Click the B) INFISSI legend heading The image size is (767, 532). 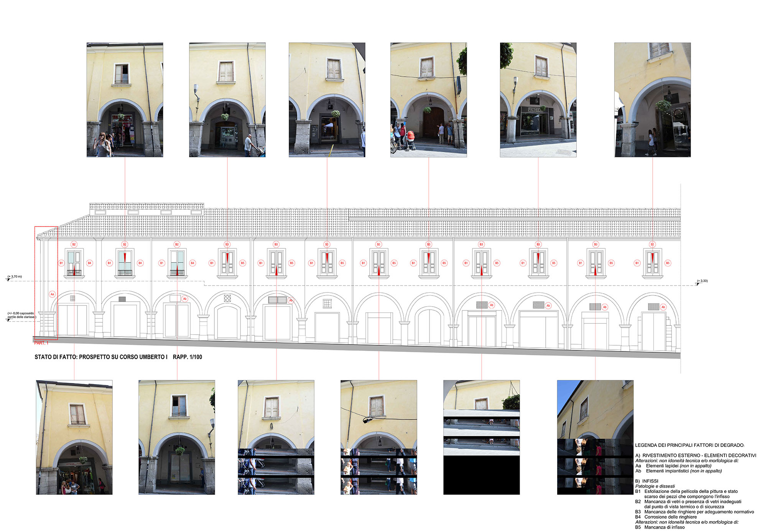pyautogui.click(x=647, y=481)
